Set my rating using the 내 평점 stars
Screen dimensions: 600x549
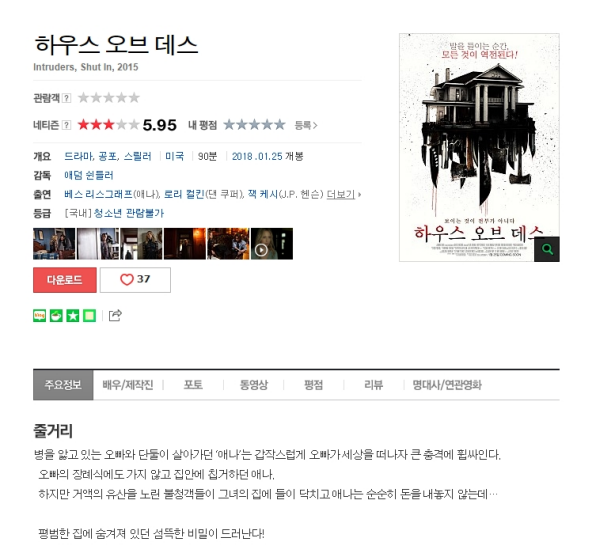point(254,125)
